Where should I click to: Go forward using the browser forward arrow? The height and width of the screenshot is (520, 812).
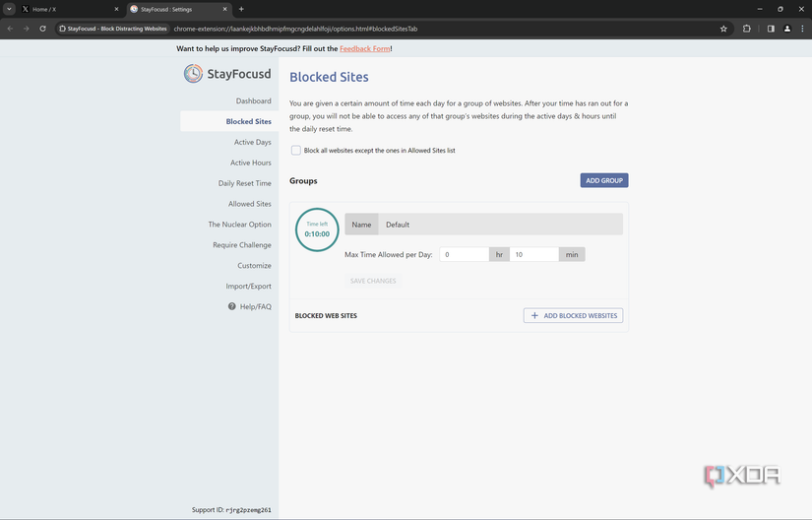click(26, 29)
